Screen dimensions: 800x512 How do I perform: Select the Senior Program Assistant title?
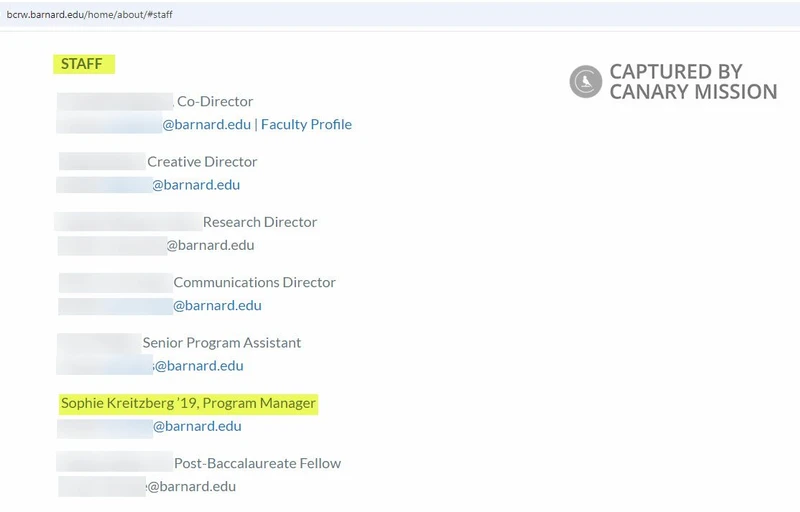pyautogui.click(x=221, y=342)
